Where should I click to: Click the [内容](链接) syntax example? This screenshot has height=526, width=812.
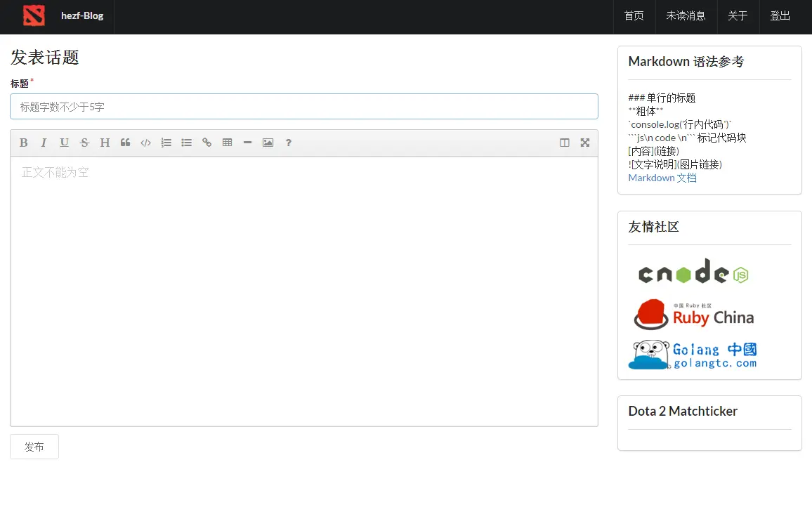(653, 151)
